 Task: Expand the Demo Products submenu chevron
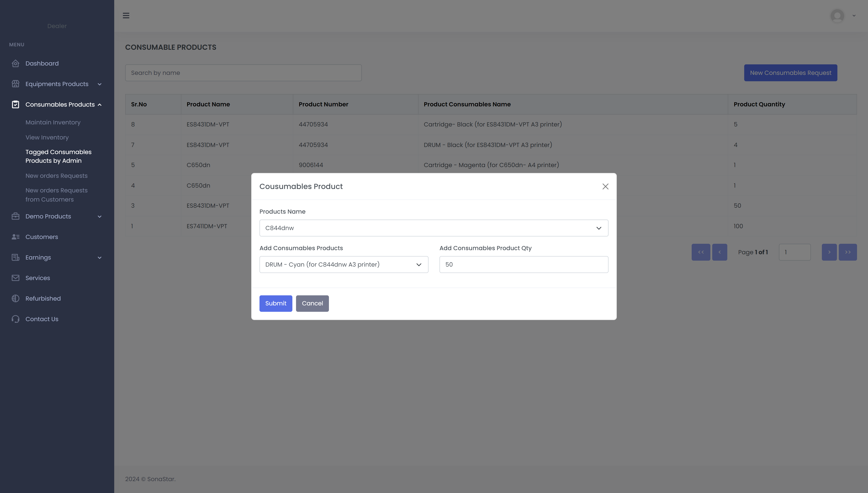(x=100, y=217)
